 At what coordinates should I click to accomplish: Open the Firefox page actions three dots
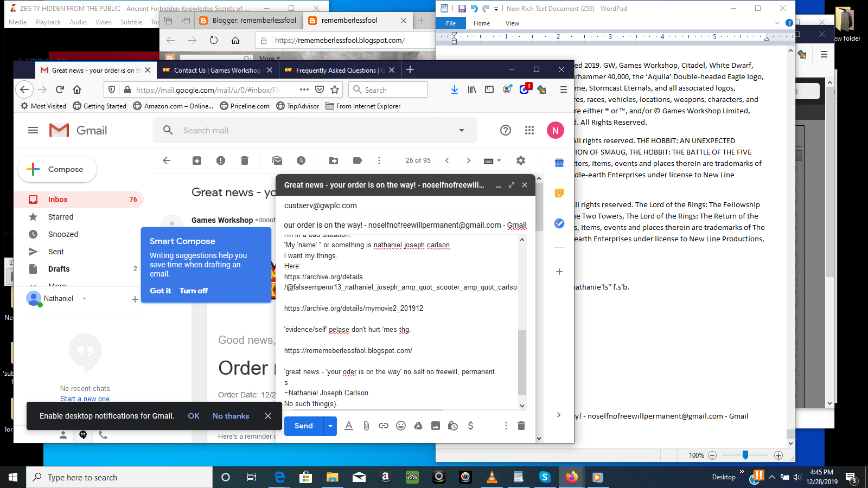[304, 89]
